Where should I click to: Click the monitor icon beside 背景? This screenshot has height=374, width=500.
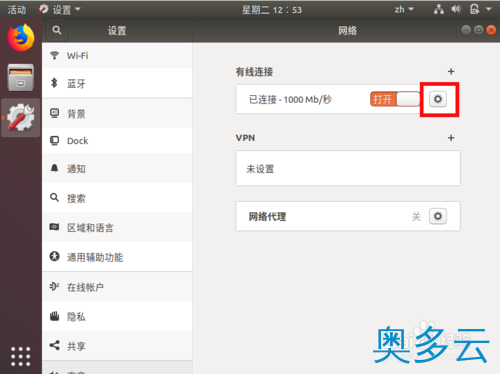coord(54,113)
